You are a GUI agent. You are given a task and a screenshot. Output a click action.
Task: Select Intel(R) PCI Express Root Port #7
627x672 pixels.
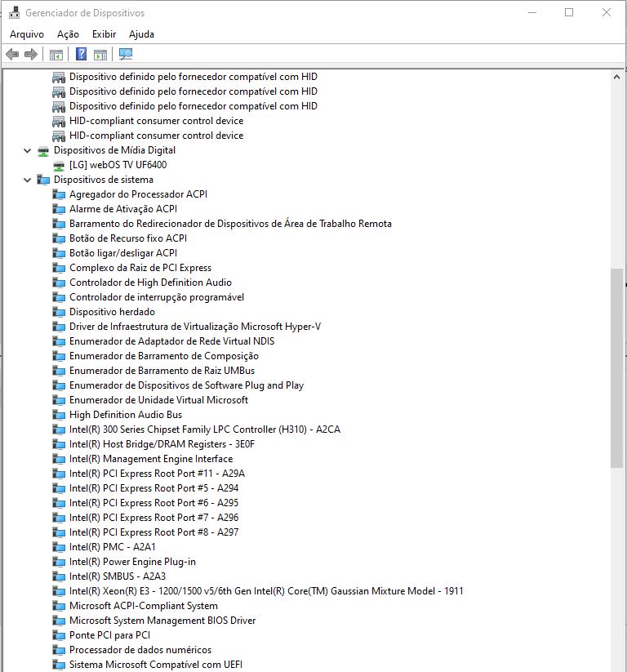tap(153, 518)
